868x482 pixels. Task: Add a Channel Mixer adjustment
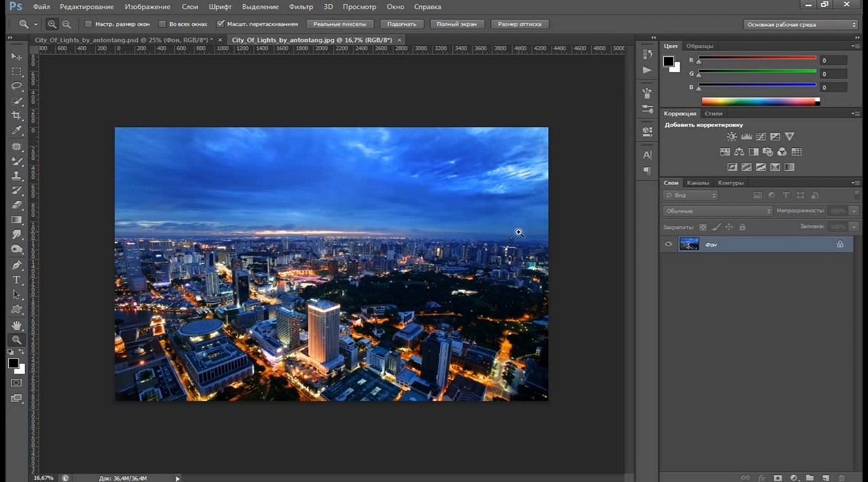point(782,152)
